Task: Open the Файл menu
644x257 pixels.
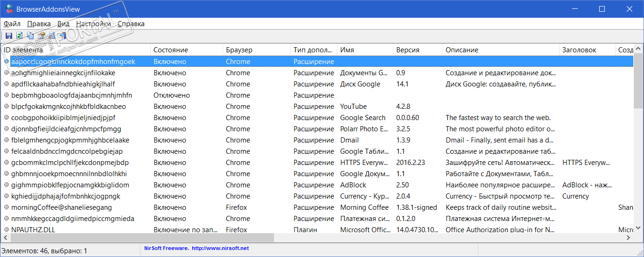Action: point(12,24)
